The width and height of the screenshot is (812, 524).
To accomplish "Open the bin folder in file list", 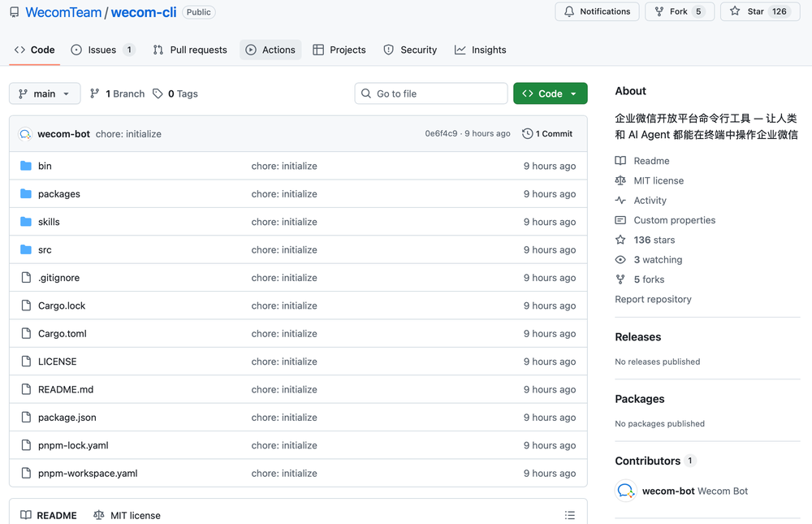I will [45, 165].
